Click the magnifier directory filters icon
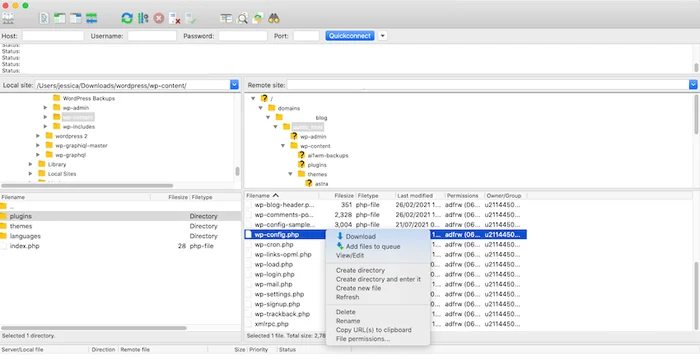 coord(242,18)
